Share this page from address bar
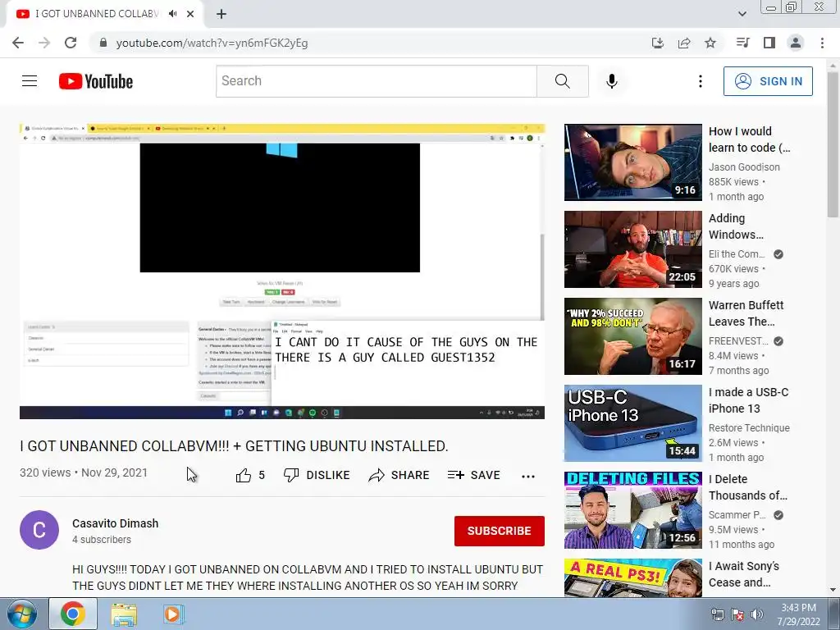The image size is (840, 630). pyautogui.click(x=684, y=43)
